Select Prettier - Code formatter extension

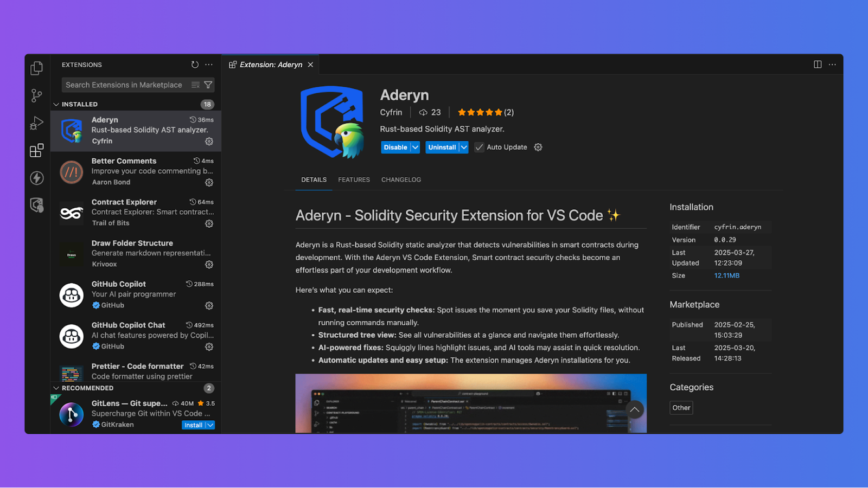136,371
